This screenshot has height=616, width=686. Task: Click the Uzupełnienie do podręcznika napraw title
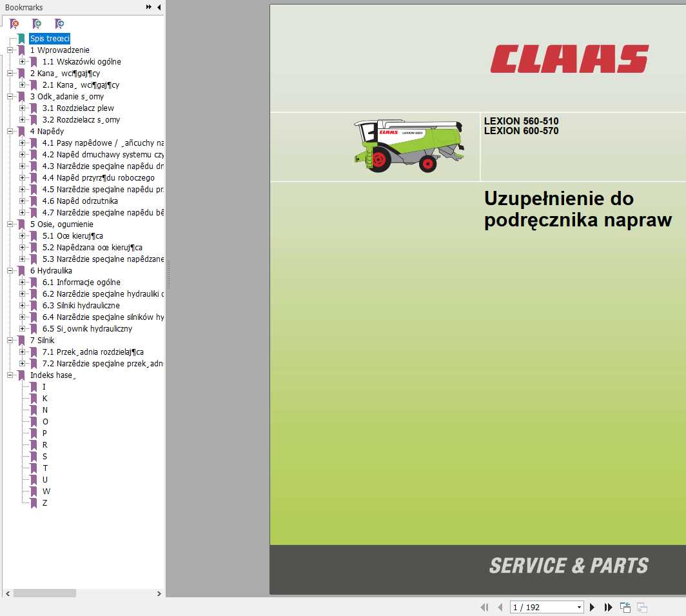pyautogui.click(x=578, y=209)
